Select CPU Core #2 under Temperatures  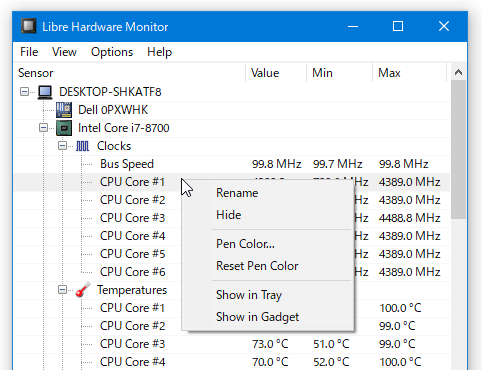[132, 326]
